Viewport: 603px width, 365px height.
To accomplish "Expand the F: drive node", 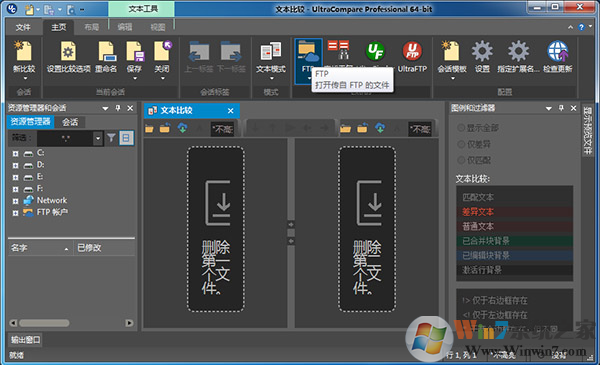I will click(x=15, y=189).
